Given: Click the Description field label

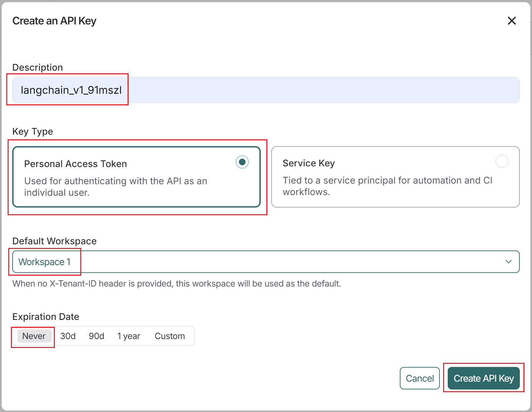Looking at the screenshot, I should tap(37, 67).
